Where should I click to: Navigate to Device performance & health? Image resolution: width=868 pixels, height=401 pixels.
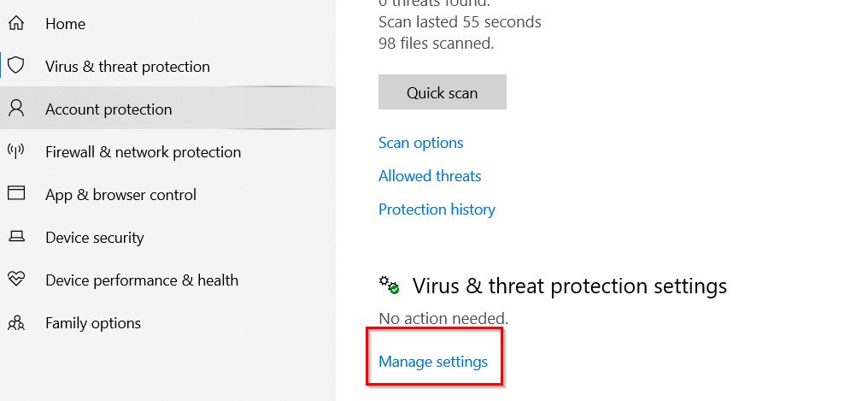(142, 280)
